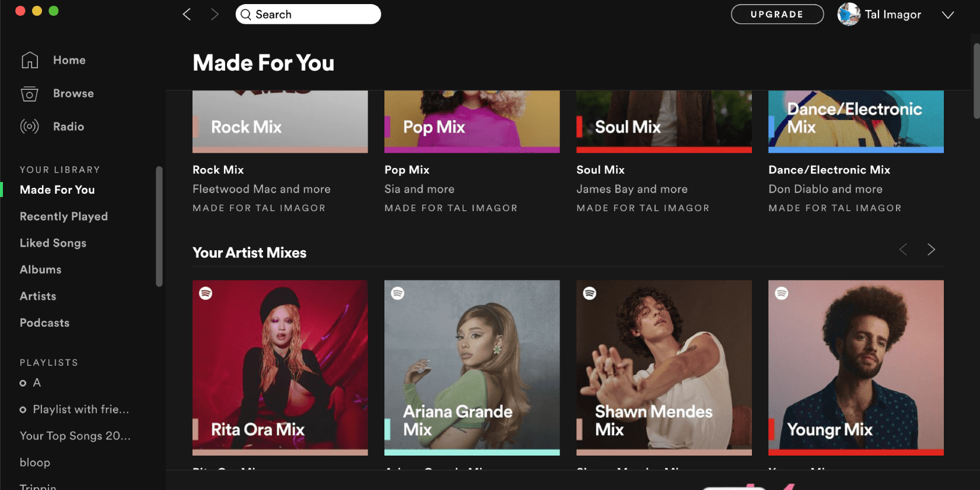Click the back navigation chevron
The image size is (980, 490).
pos(186,14)
